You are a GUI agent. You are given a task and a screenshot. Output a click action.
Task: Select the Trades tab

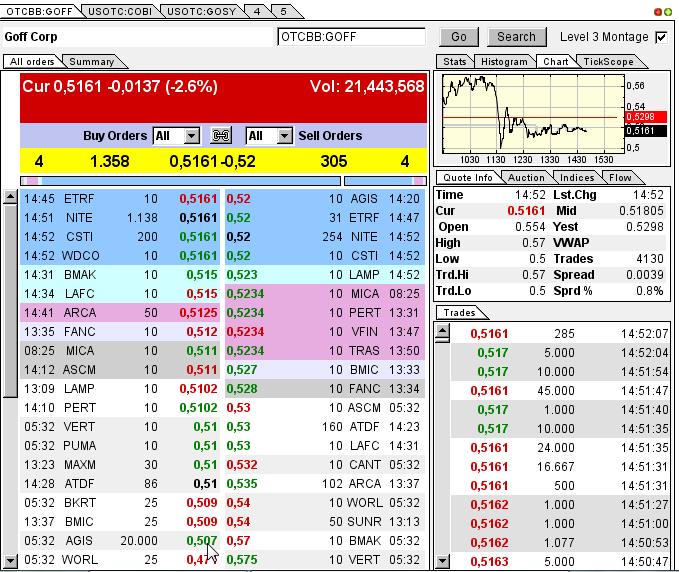click(x=459, y=312)
